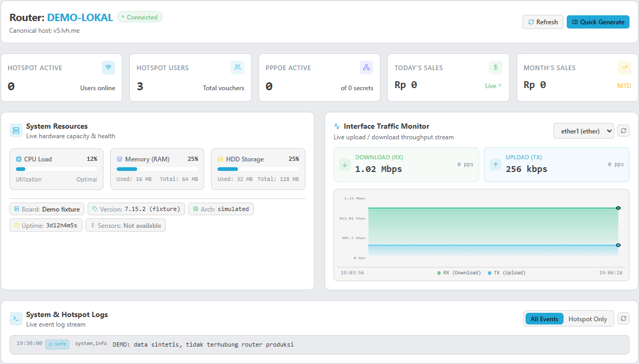Click the Live link on Today's Sales
Screen dimensions: 639x364
click(x=493, y=86)
